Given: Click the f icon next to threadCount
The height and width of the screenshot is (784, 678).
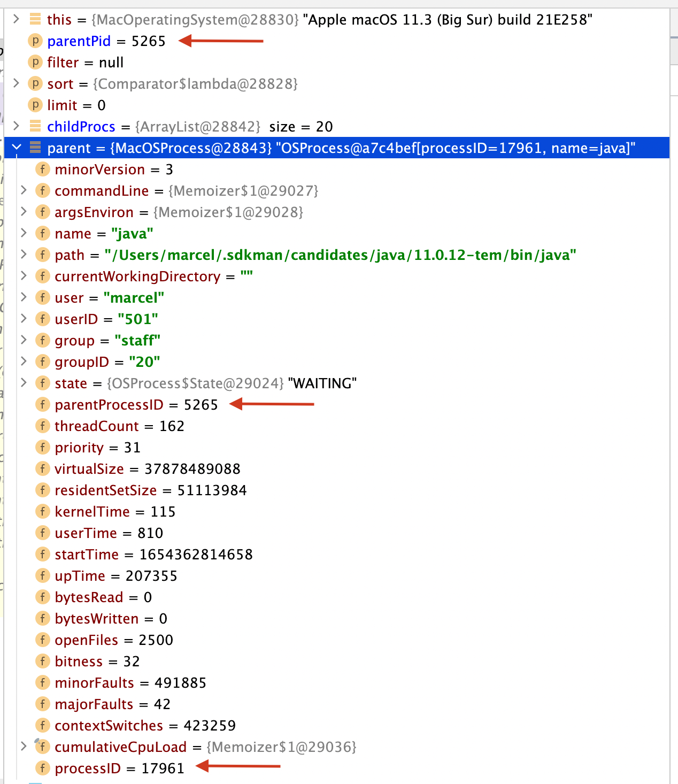Looking at the screenshot, I should tap(42, 426).
